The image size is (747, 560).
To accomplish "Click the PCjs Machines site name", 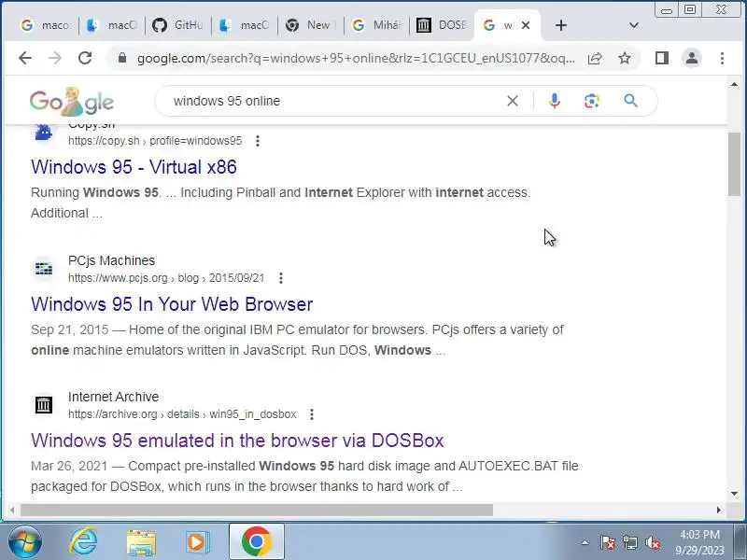I will click(x=111, y=261).
